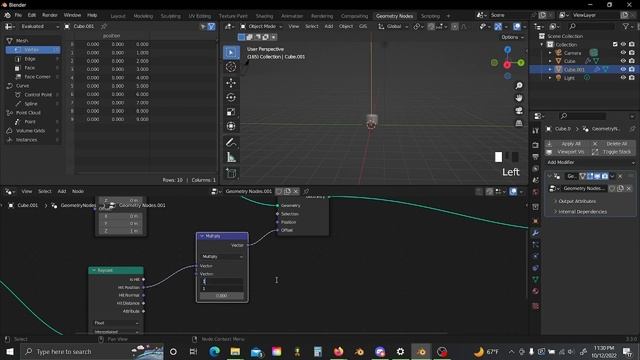Hide Cube.001 via its eye icon
This screenshot has width=640, height=360.
click(623, 69)
